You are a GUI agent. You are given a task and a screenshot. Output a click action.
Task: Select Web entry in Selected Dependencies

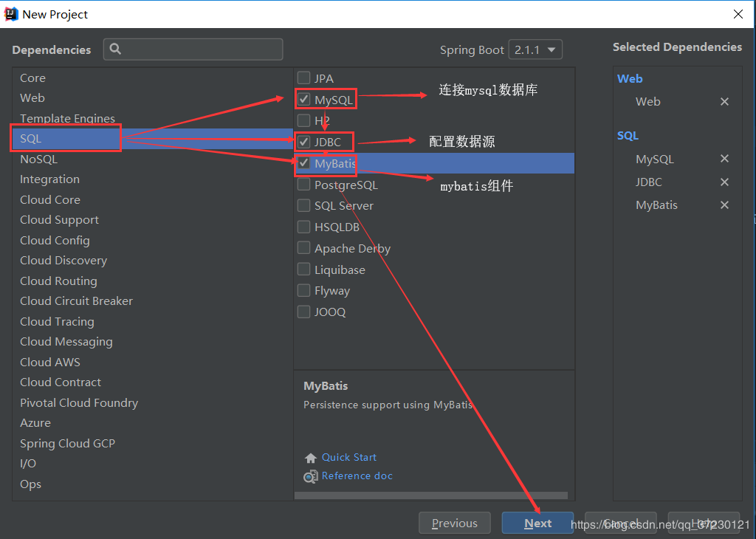647,102
